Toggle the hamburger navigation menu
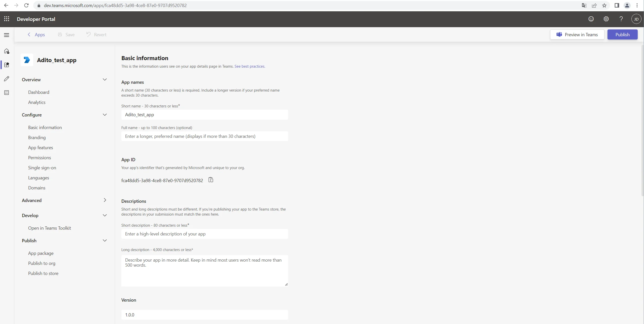 click(7, 35)
